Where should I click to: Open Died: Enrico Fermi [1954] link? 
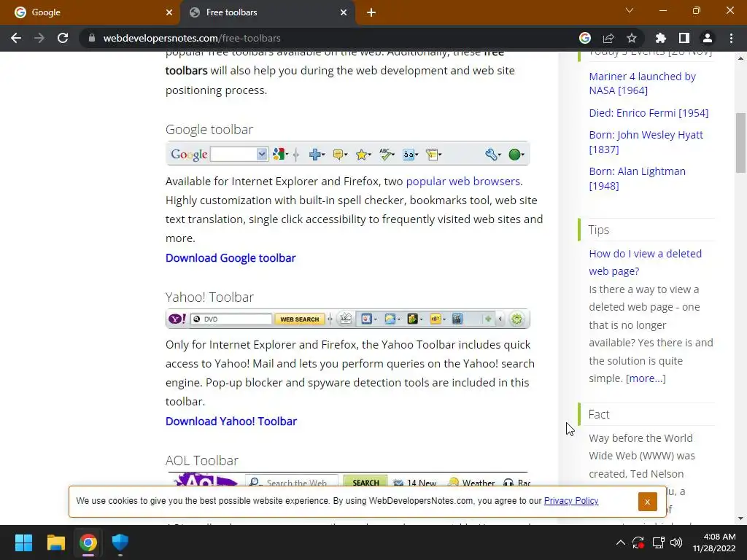[649, 113]
